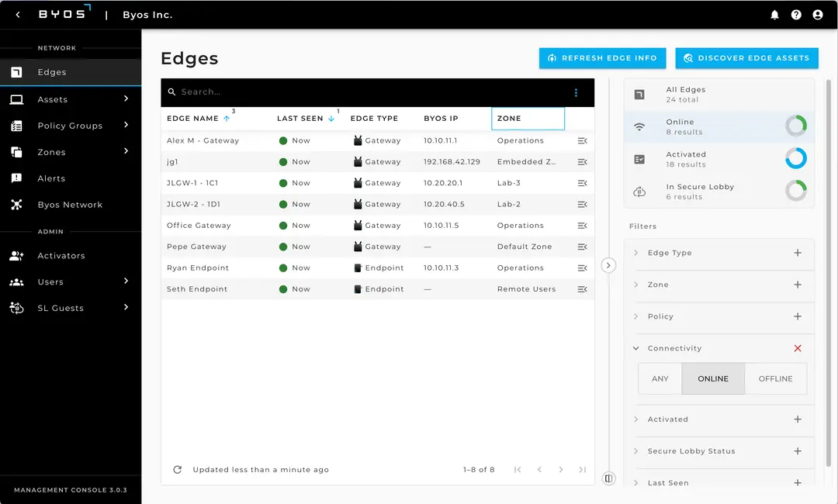This screenshot has width=838, height=504.
Task: Expand the Policy Groups sidebar submenu
Action: (126, 126)
